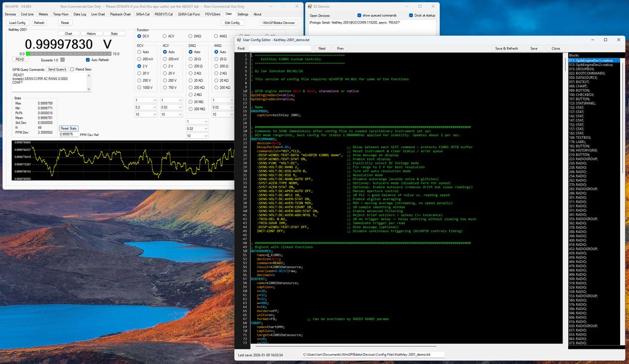Select the DCV function radio button
Viewport: 629px width, 364px height.
pos(139,36)
